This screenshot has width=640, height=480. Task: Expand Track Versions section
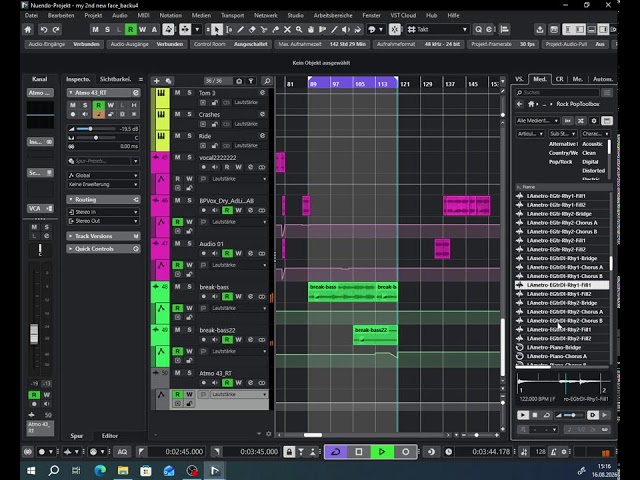tap(103, 236)
